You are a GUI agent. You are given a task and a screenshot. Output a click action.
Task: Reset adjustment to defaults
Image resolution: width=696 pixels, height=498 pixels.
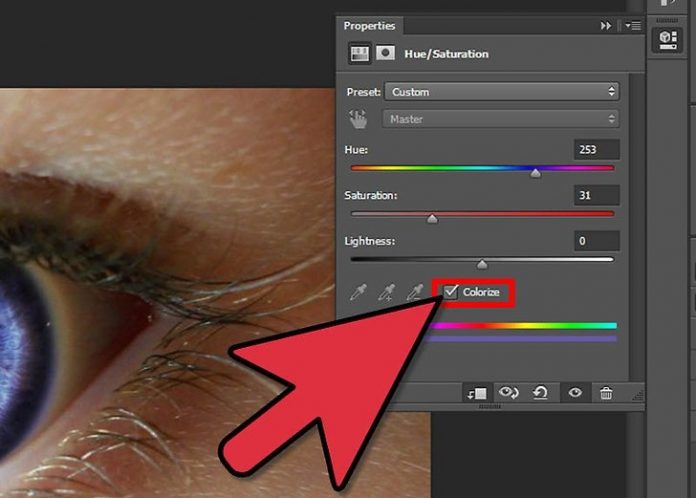pyautogui.click(x=541, y=393)
